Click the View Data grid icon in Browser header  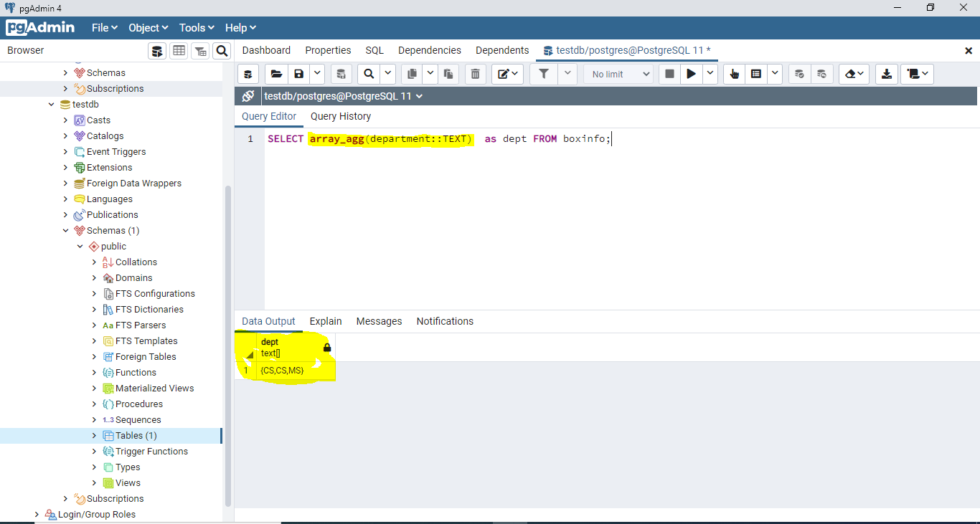click(x=179, y=51)
